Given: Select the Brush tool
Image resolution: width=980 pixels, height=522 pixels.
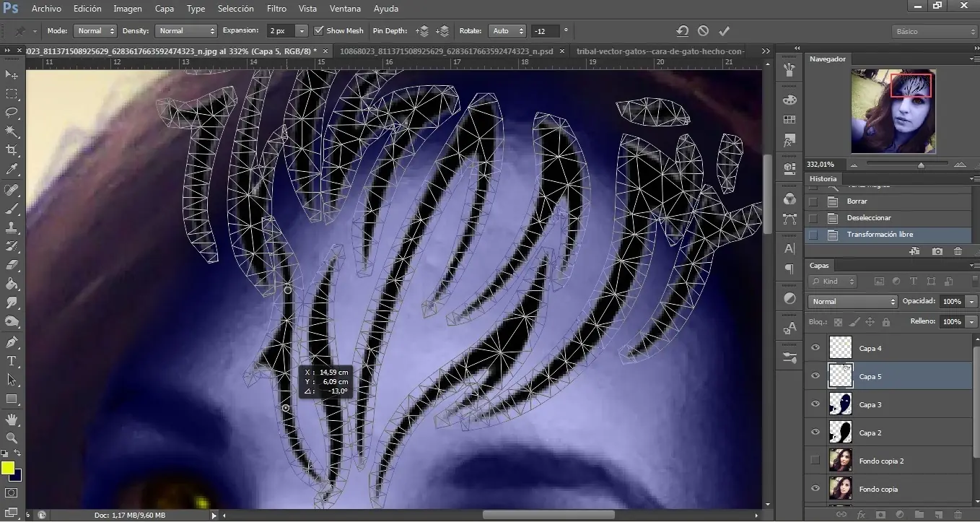Looking at the screenshot, I should (x=12, y=209).
